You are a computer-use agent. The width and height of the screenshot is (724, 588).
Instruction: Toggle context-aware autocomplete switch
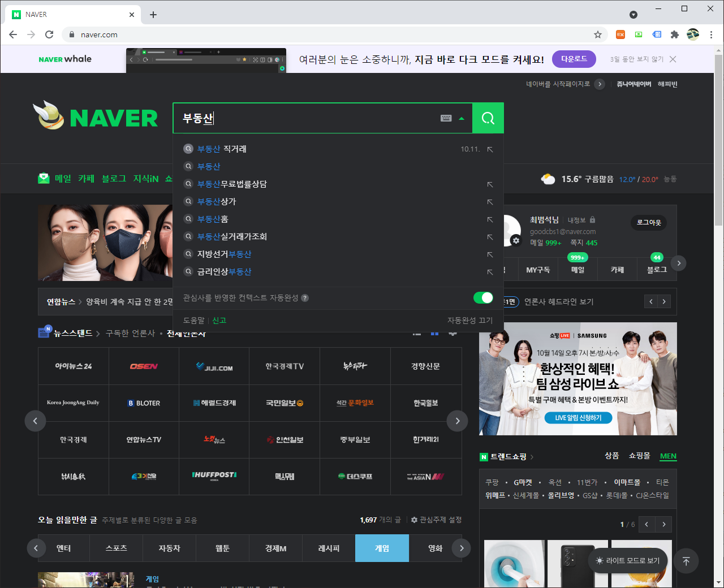(x=483, y=297)
